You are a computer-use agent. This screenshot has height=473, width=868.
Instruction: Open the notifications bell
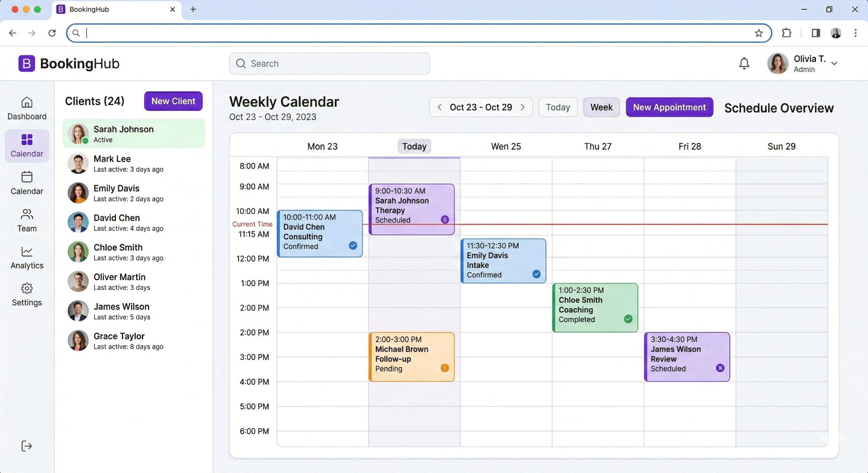(x=744, y=63)
